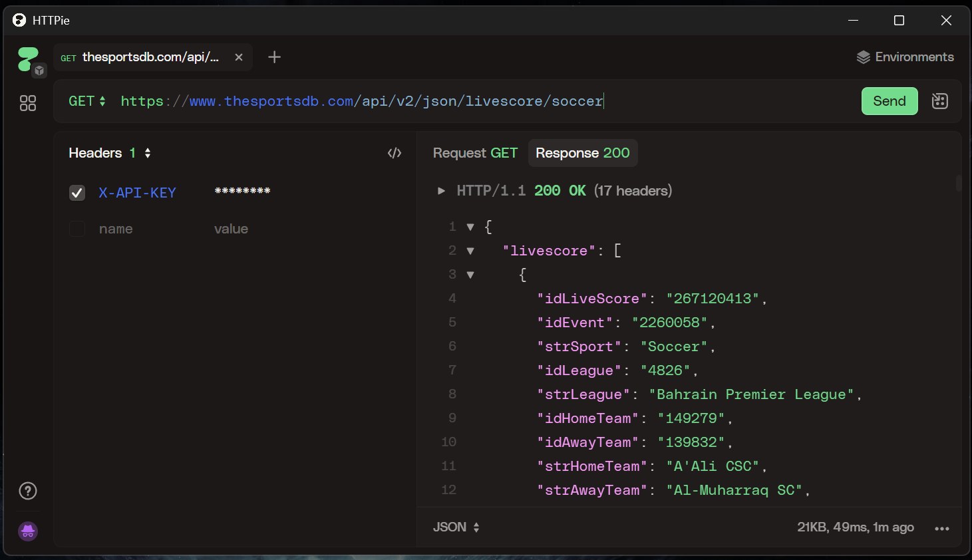972x560 pixels.
Task: Switch to the Request GET tab
Action: pyautogui.click(x=475, y=153)
